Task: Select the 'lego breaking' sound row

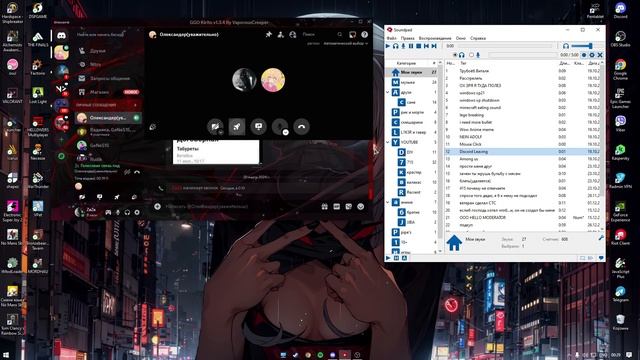Action: click(x=522, y=115)
